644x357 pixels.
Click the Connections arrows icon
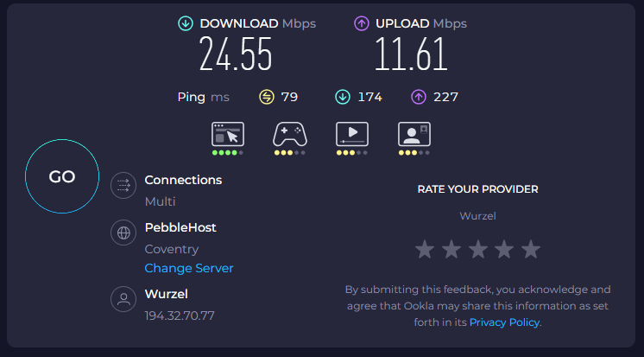click(x=123, y=185)
